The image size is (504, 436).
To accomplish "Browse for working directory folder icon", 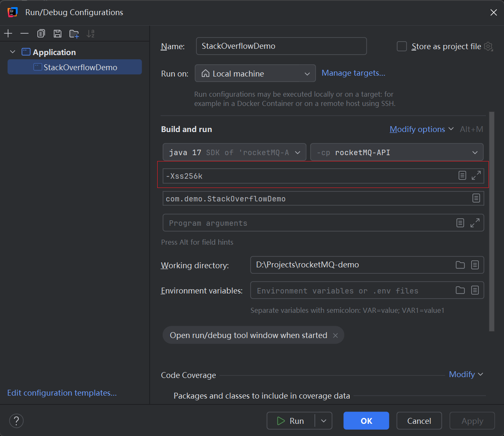I will coord(460,265).
